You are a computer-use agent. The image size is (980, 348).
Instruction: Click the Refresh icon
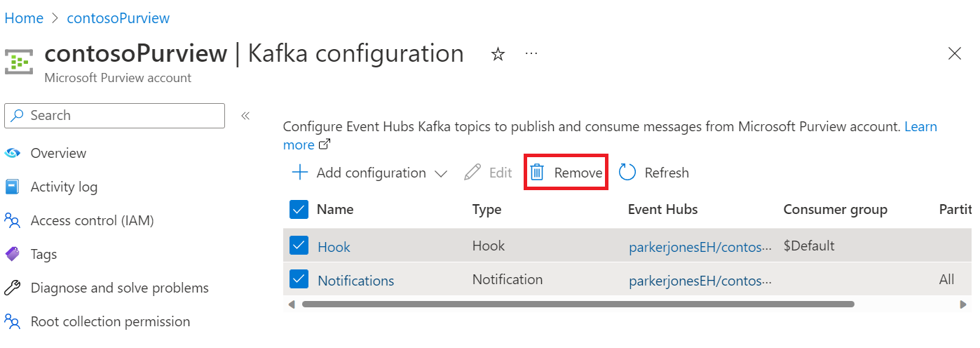(x=627, y=173)
